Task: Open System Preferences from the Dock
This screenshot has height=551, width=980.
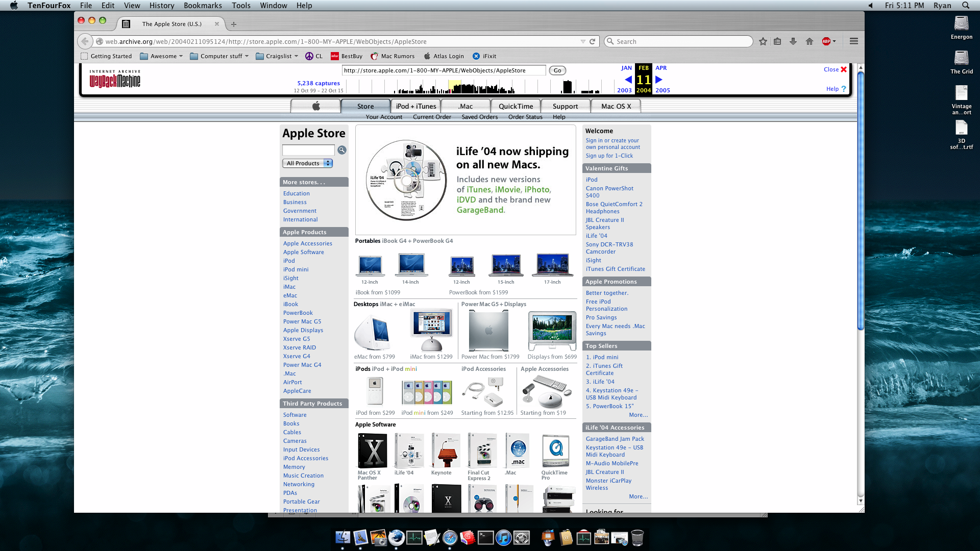Action: (x=522, y=538)
